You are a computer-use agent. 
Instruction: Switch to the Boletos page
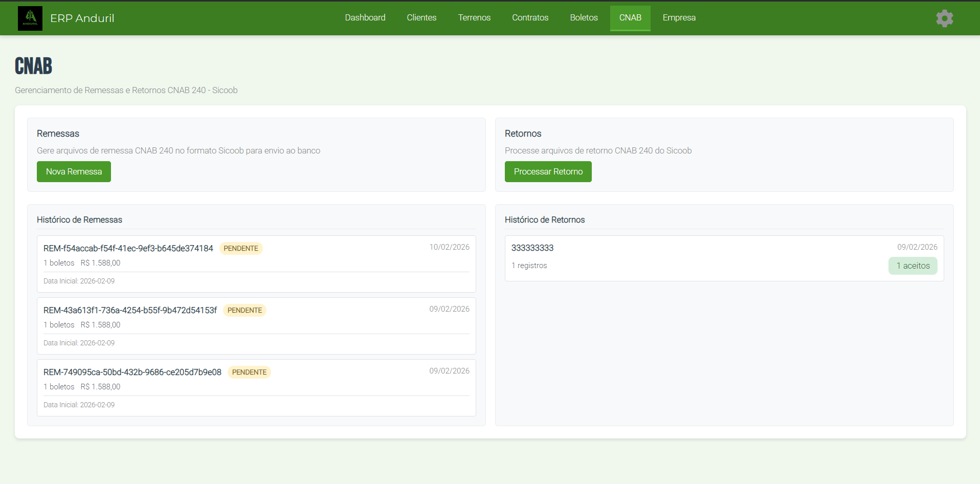(x=584, y=18)
